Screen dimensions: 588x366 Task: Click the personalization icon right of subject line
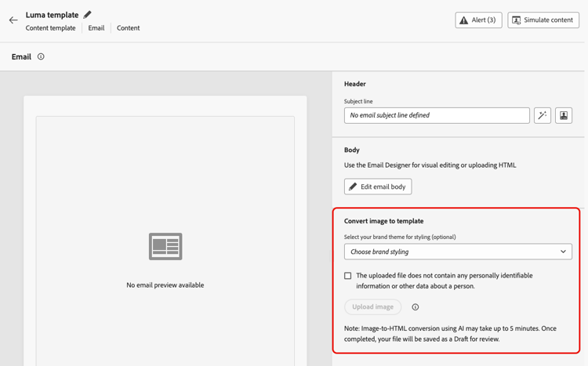[x=563, y=115]
